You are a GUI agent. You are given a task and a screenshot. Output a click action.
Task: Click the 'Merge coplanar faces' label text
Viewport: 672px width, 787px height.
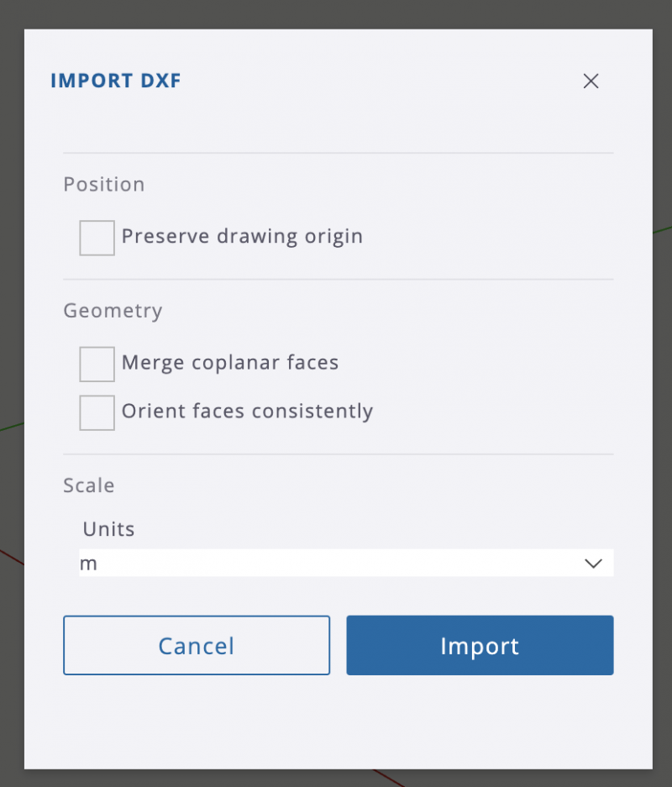[x=230, y=363]
